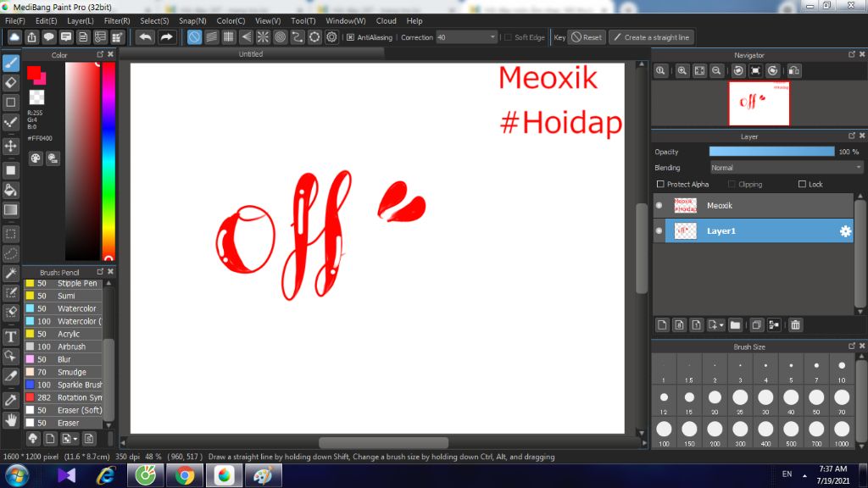Enable Lock checkbox for layer
The image size is (868, 488).
pos(802,184)
